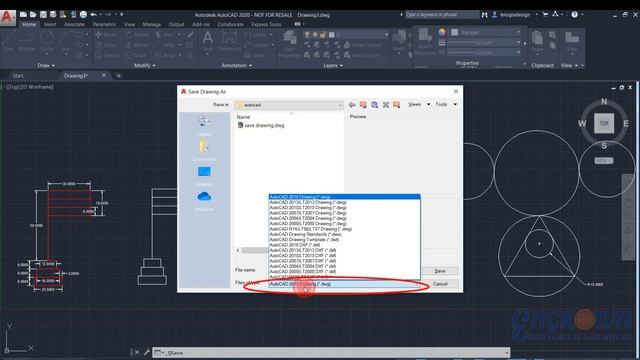This screenshot has width=640, height=360.
Task: Switch to the Start file tab
Action: [x=18, y=76]
